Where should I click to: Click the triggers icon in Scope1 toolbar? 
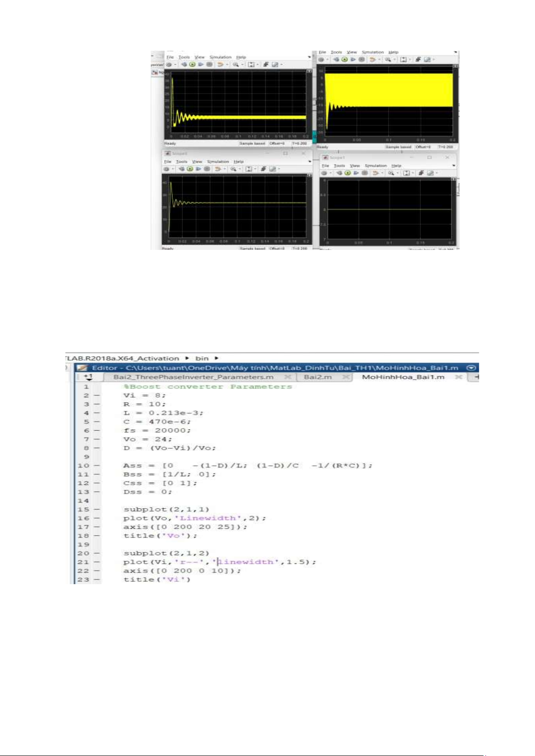coord(421,173)
